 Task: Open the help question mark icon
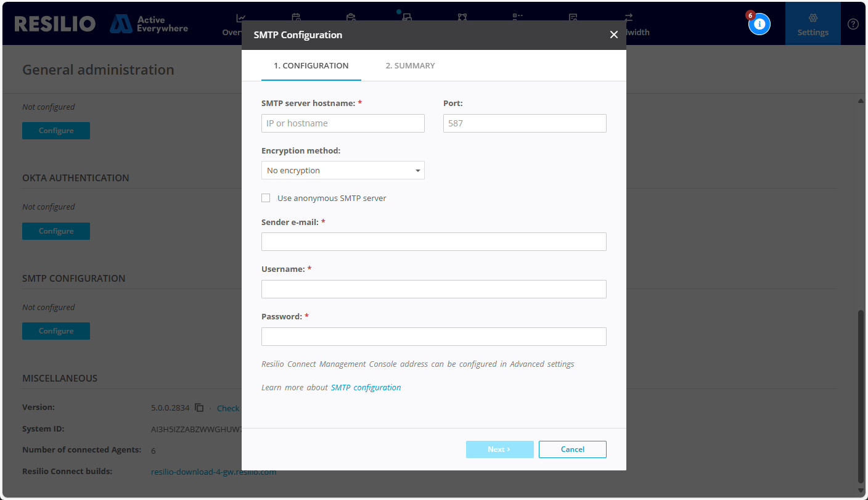coord(853,23)
